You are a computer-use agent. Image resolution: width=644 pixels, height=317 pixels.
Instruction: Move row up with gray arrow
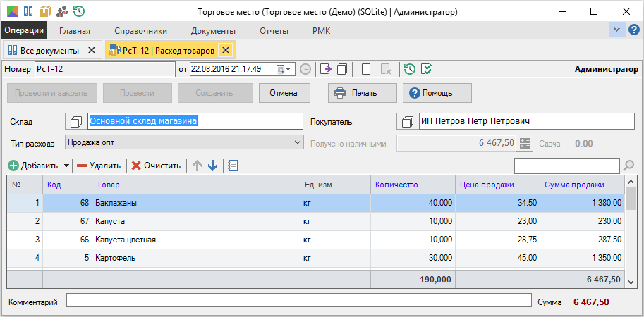click(197, 166)
